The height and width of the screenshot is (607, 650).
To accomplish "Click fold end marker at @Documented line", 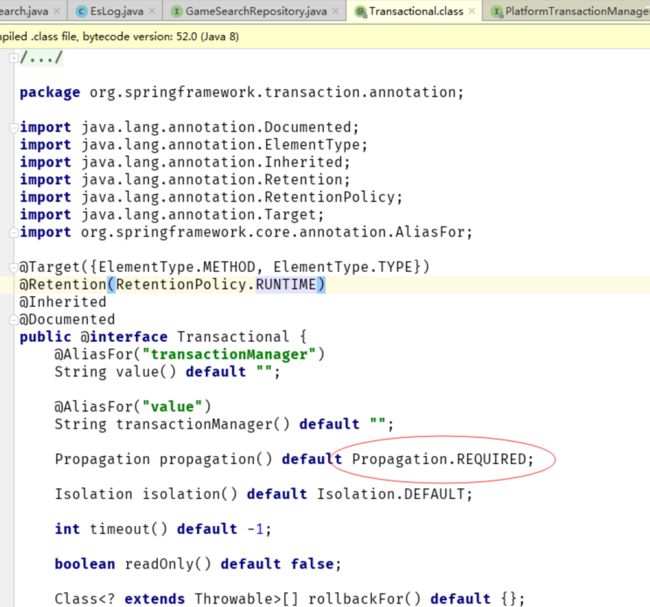I will point(14,320).
